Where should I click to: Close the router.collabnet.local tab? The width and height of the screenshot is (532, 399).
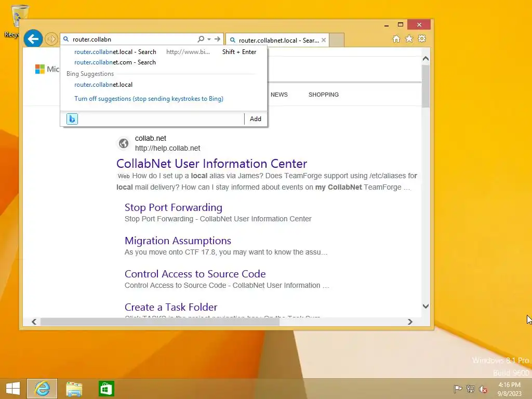(x=324, y=40)
